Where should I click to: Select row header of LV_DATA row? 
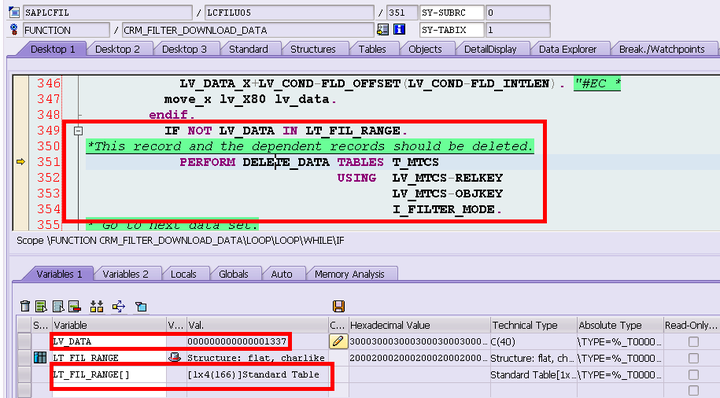tap(24, 342)
